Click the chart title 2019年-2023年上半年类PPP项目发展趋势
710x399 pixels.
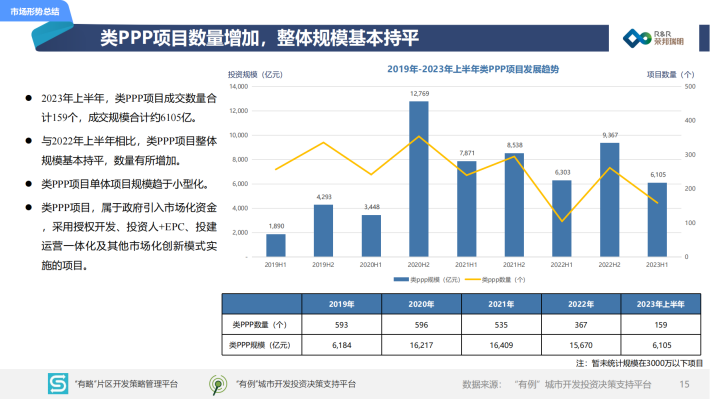coord(473,69)
